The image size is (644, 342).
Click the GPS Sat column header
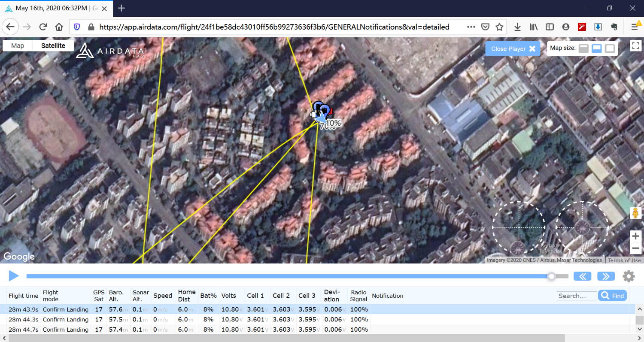(x=99, y=296)
